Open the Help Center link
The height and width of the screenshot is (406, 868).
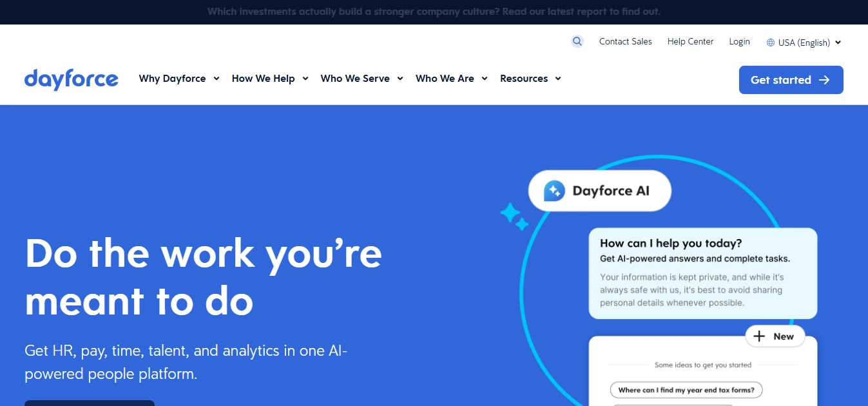691,41
